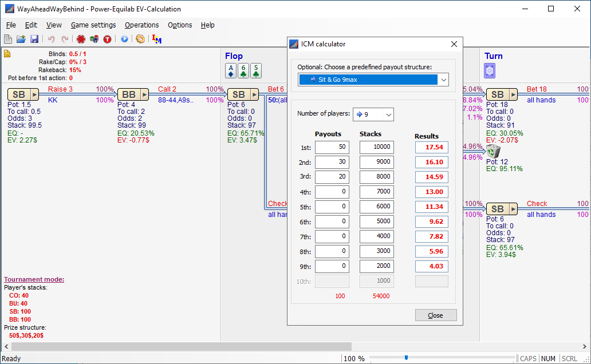The width and height of the screenshot is (591, 364).
Task: Click the 1st place stack field 10000
Action: tap(377, 147)
